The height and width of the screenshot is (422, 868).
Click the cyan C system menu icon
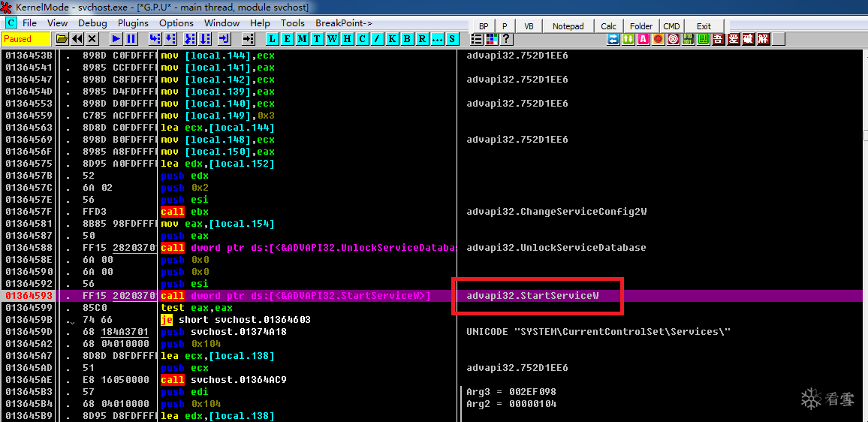(x=11, y=23)
